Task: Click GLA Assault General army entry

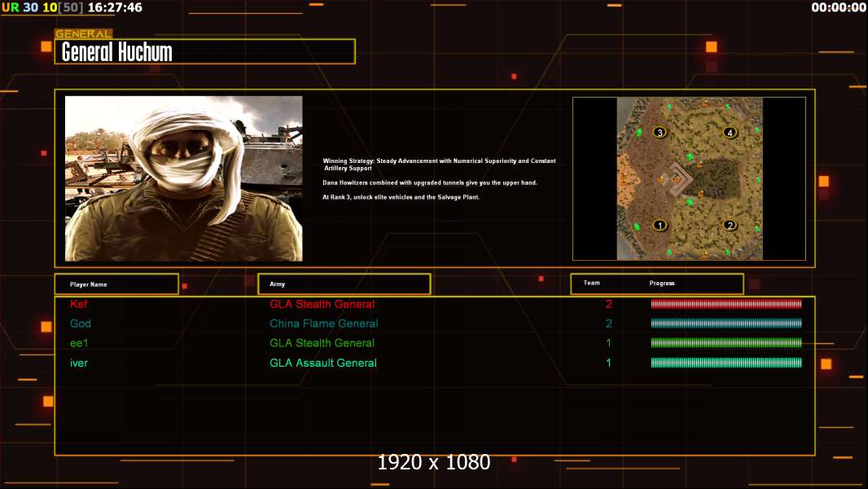Action: point(323,363)
